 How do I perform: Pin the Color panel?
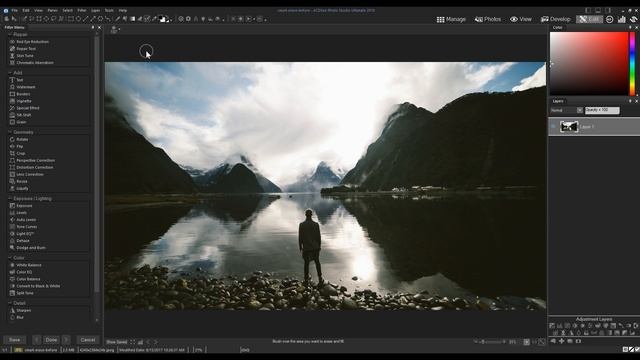point(630,27)
